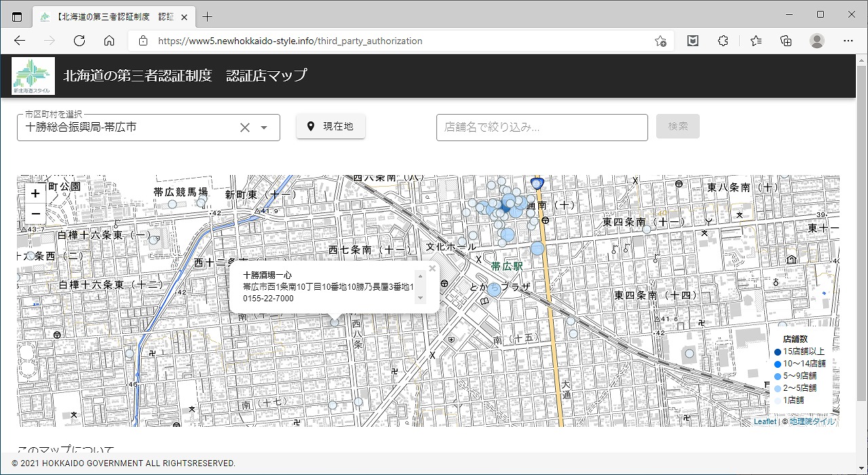Click the 新北海道スタイル logo
Viewport: 868px width, 475px height.
(33, 76)
